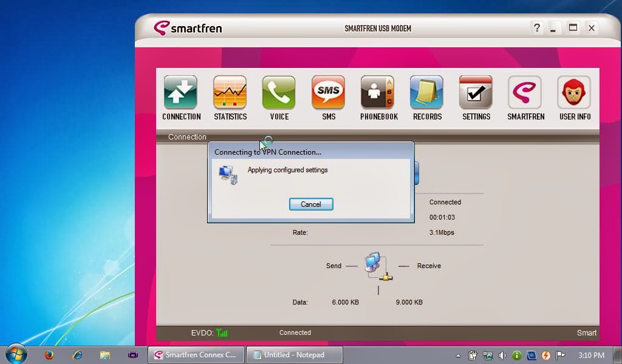Screen dimensions: 622x364
Task: Click the green info tray icon
Action: [x=516, y=356]
